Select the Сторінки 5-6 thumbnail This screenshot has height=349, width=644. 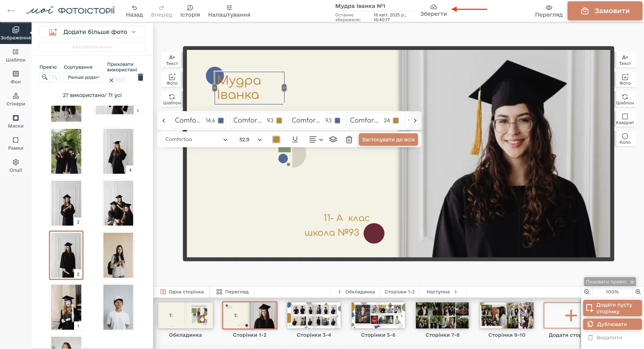[378, 316]
